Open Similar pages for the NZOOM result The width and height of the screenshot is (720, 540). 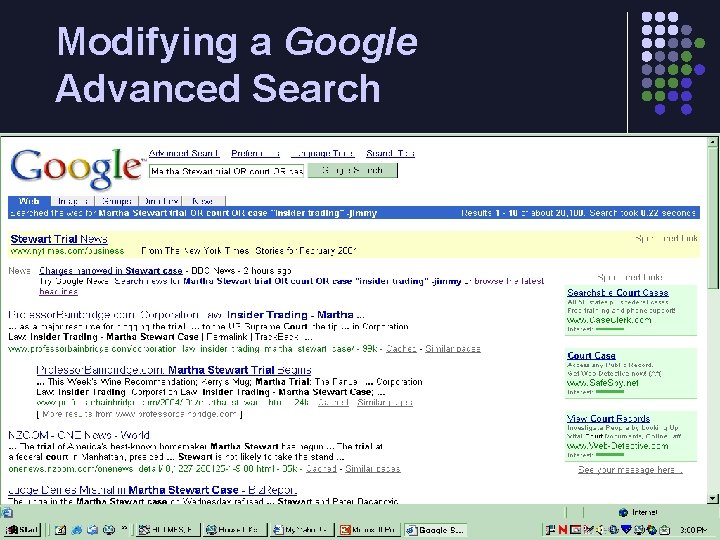coord(373,468)
